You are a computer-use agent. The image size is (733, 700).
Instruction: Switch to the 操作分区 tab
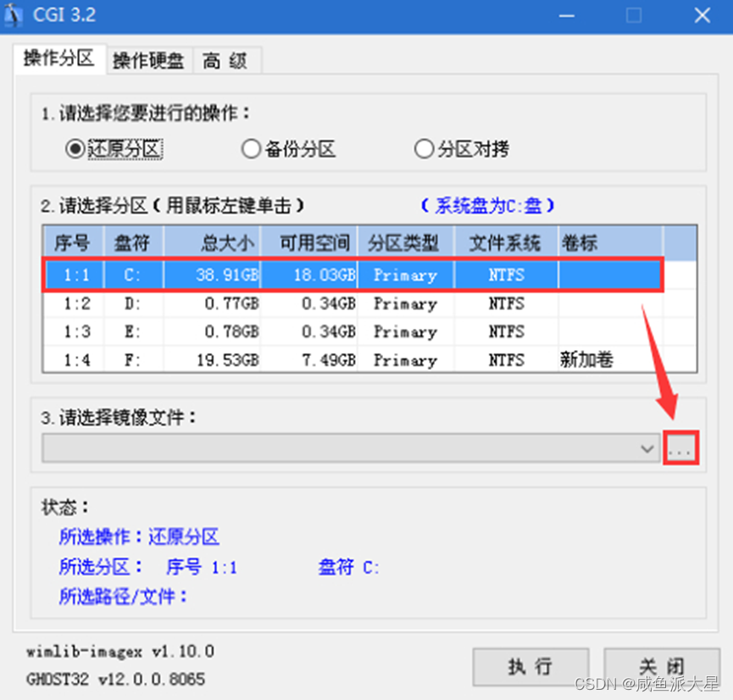59,59
